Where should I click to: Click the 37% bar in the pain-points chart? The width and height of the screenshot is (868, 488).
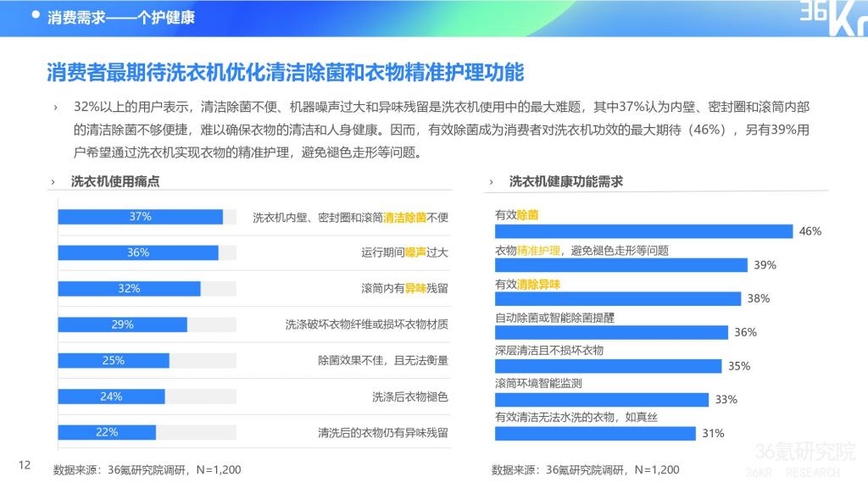click(140, 217)
